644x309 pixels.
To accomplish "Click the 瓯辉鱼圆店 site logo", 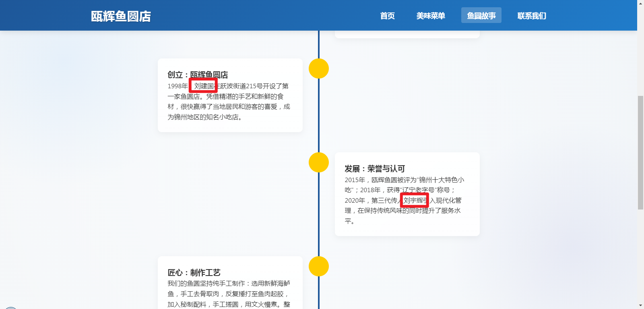I will (x=121, y=16).
